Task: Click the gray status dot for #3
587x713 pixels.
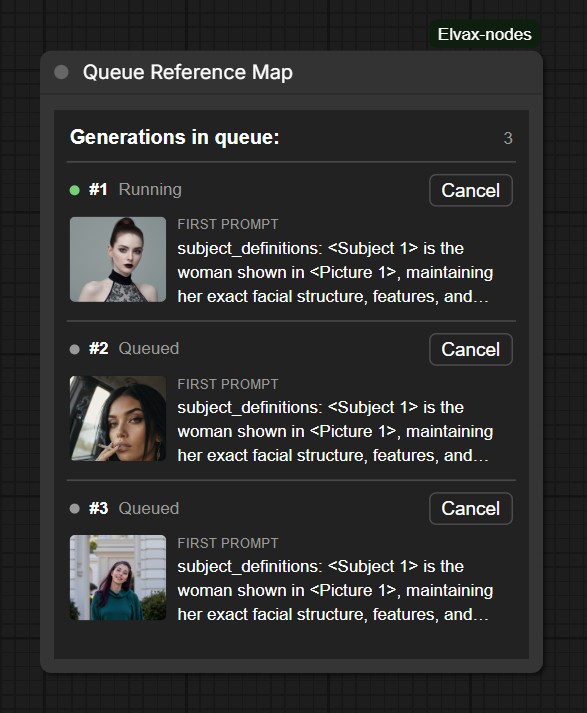Action: pos(75,508)
